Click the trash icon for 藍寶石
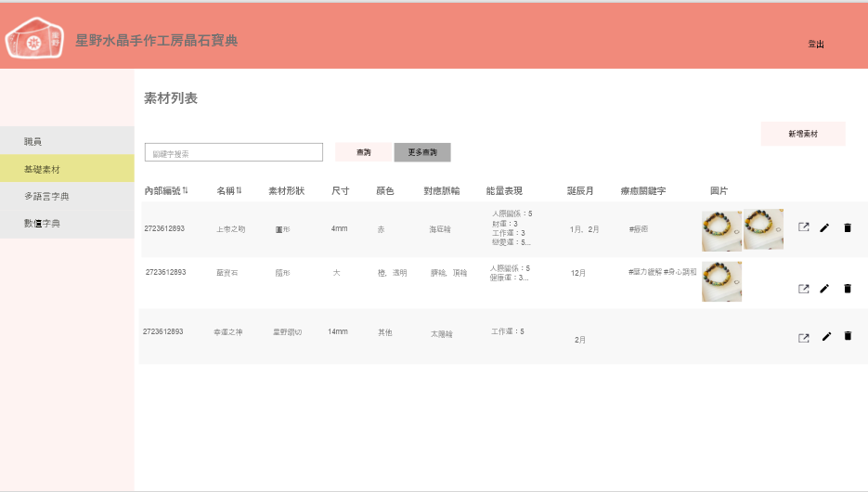868x492 pixels. coord(847,289)
